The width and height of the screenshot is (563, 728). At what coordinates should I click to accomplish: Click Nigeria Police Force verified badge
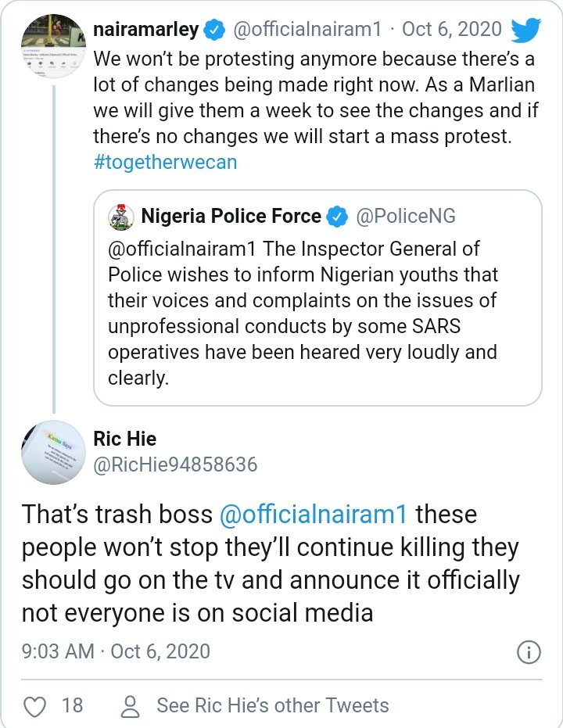[x=337, y=217]
